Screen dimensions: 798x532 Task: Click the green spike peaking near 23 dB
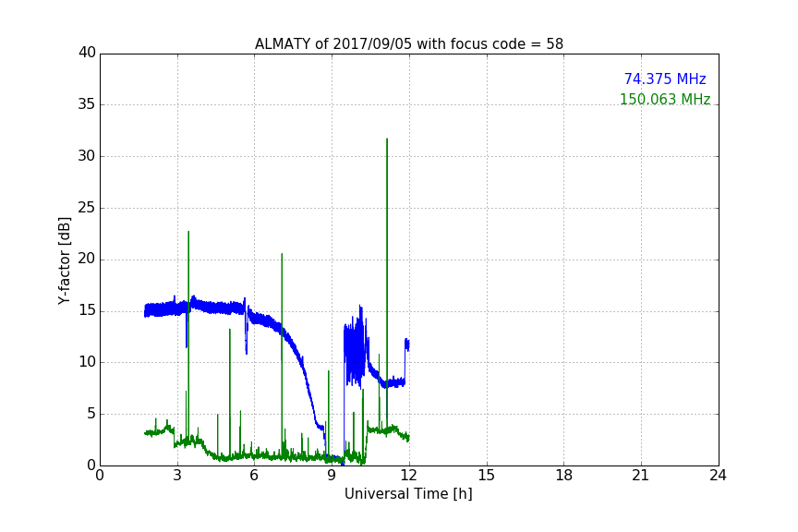pyautogui.click(x=188, y=232)
